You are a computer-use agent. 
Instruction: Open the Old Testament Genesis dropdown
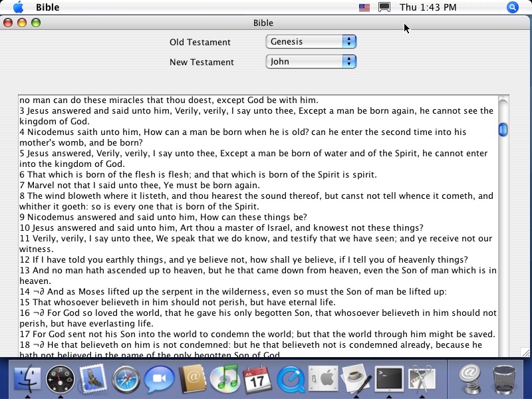tap(311, 41)
